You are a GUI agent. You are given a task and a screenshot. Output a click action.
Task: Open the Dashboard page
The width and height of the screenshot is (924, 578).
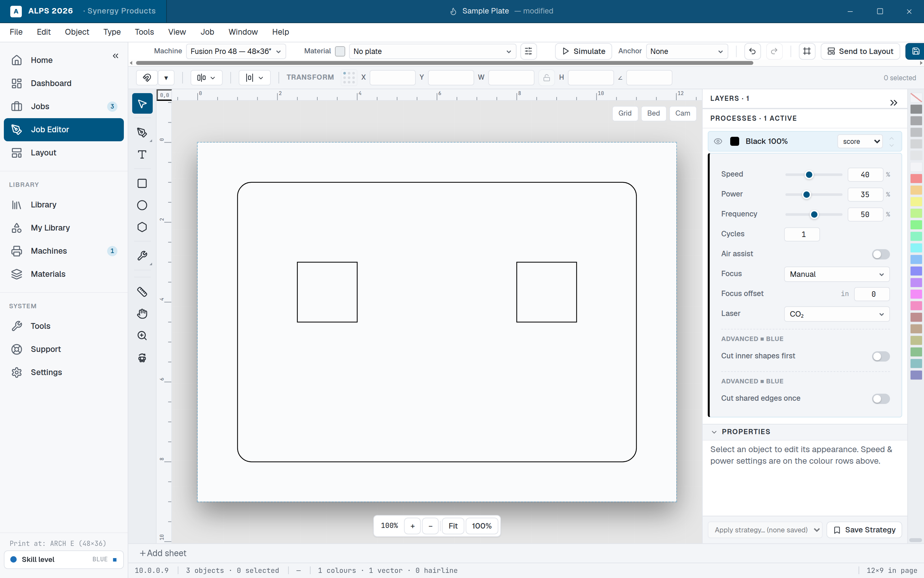[x=64, y=83]
